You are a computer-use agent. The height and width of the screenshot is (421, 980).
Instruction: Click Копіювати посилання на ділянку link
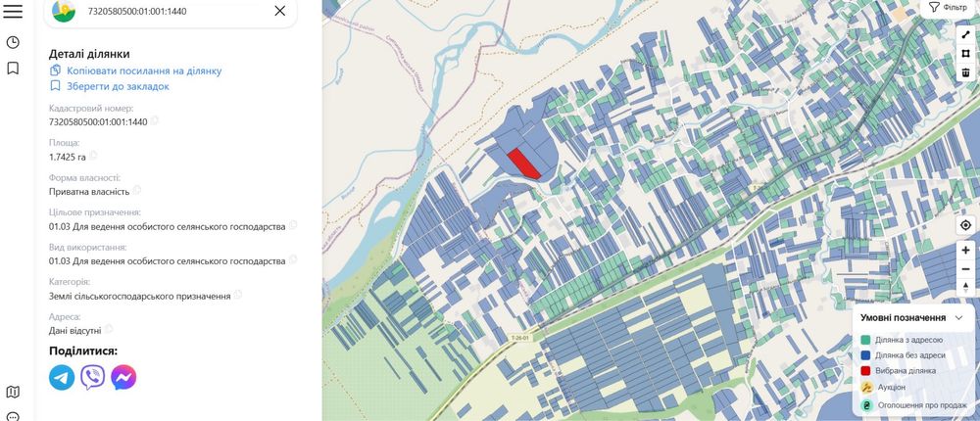click(x=144, y=70)
